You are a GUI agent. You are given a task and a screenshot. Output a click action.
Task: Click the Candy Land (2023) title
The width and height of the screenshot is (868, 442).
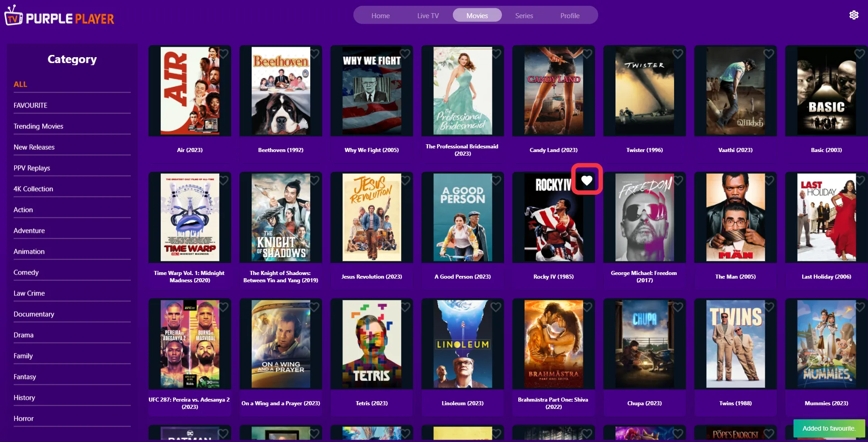point(554,150)
